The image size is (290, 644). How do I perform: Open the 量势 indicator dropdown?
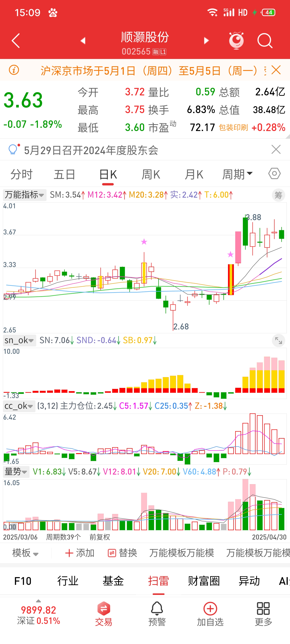point(16,472)
